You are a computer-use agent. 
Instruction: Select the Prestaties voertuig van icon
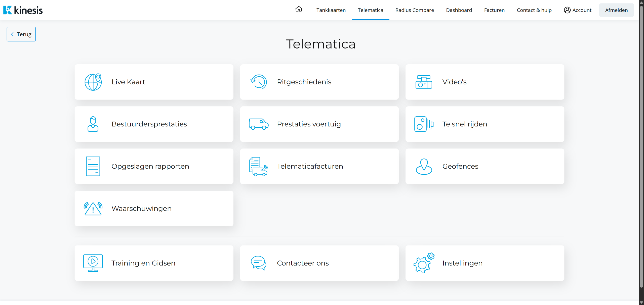pos(259,124)
